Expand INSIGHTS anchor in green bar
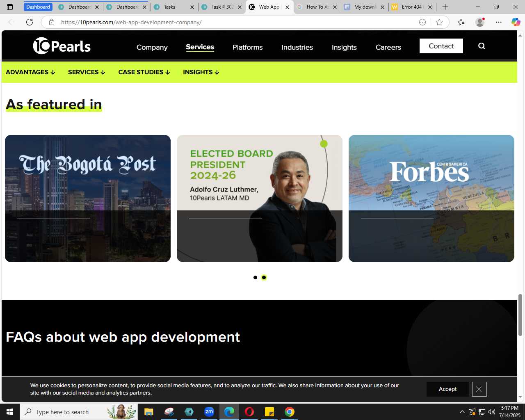The image size is (525, 420). click(x=201, y=72)
